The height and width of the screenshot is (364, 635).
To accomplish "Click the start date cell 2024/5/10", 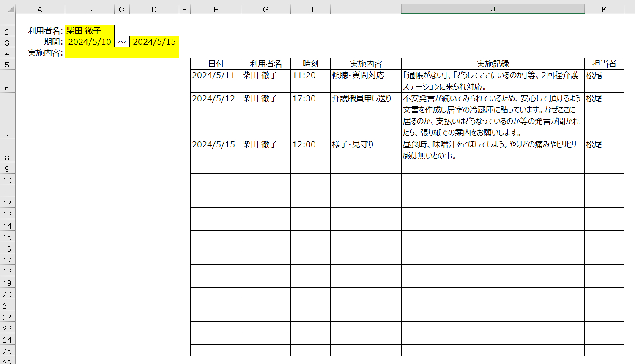I will pos(89,41).
